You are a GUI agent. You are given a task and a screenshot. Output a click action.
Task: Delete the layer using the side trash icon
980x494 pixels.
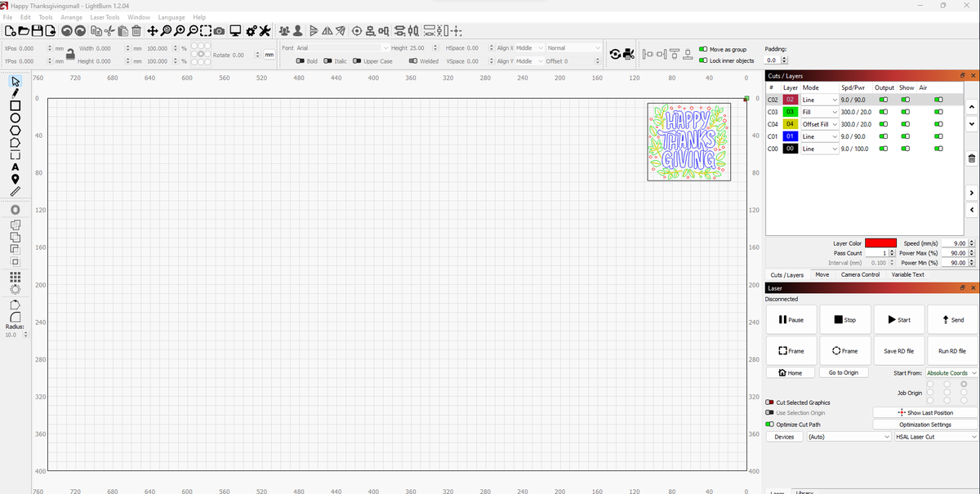pyautogui.click(x=972, y=158)
